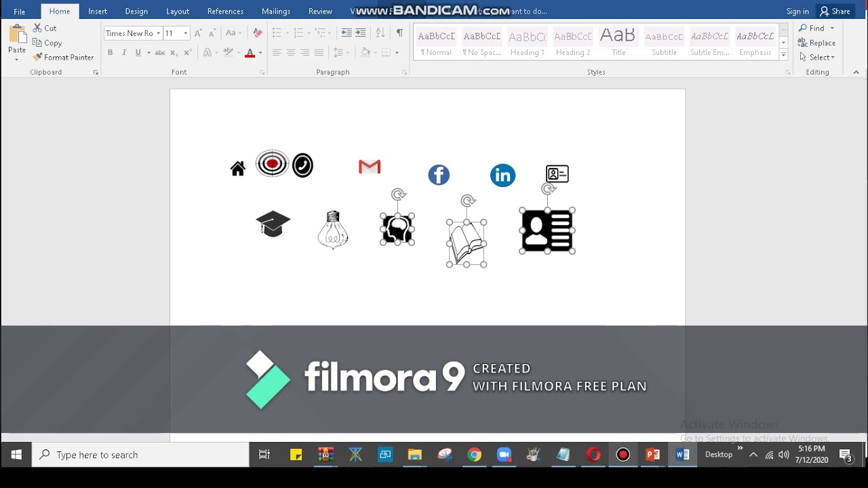868x488 pixels.
Task: Open the File menu tab
Action: pos(20,12)
